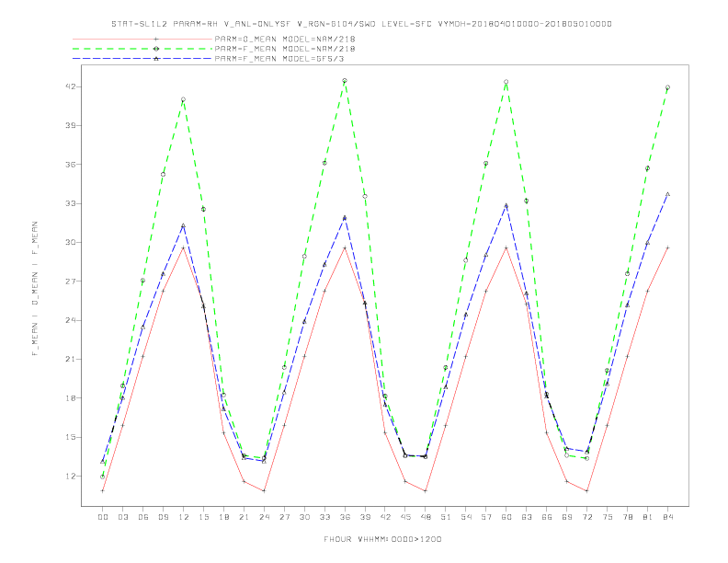Screen dimensions: 728x563
Task: Click the vertical axis label F_MEAN | O_MEAN | F_MEAN
Action: [35, 289]
